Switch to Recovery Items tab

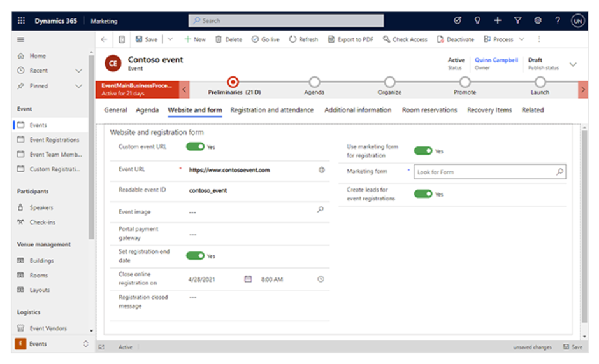click(x=489, y=110)
